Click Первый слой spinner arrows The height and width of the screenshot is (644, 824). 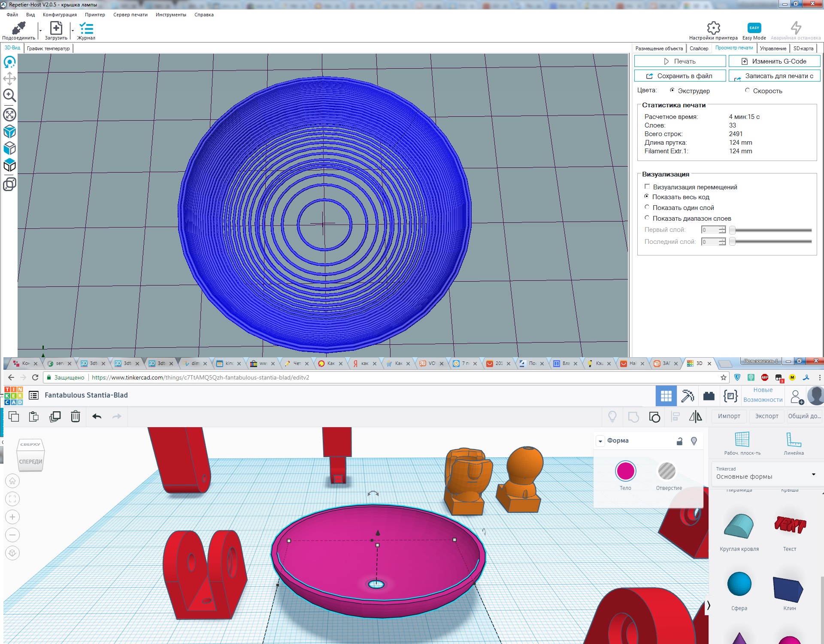click(x=722, y=230)
